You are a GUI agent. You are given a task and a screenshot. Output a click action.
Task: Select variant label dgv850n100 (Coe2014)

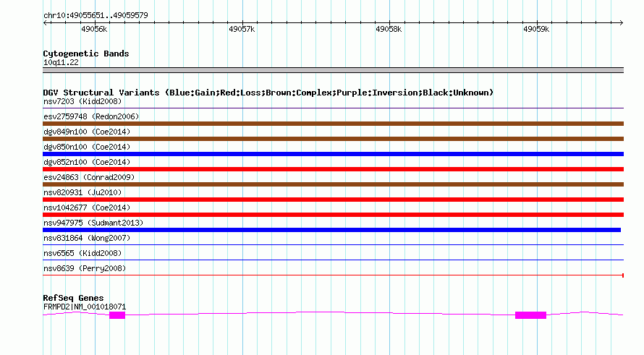click(x=87, y=147)
